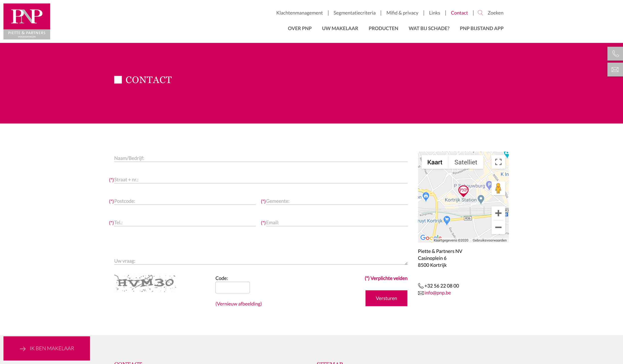Switch map to Satelliet view
Viewport: 623px width, 364px height.
coord(466,162)
